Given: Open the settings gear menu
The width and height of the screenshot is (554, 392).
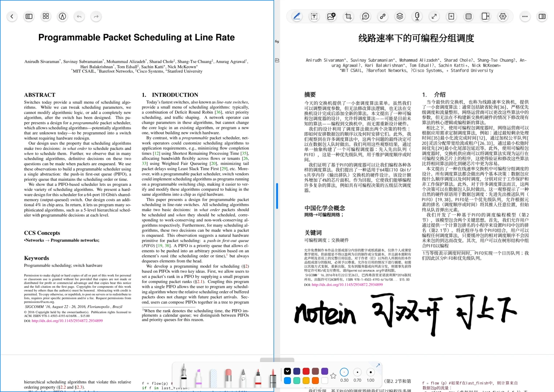Looking at the screenshot, I should point(503,16).
